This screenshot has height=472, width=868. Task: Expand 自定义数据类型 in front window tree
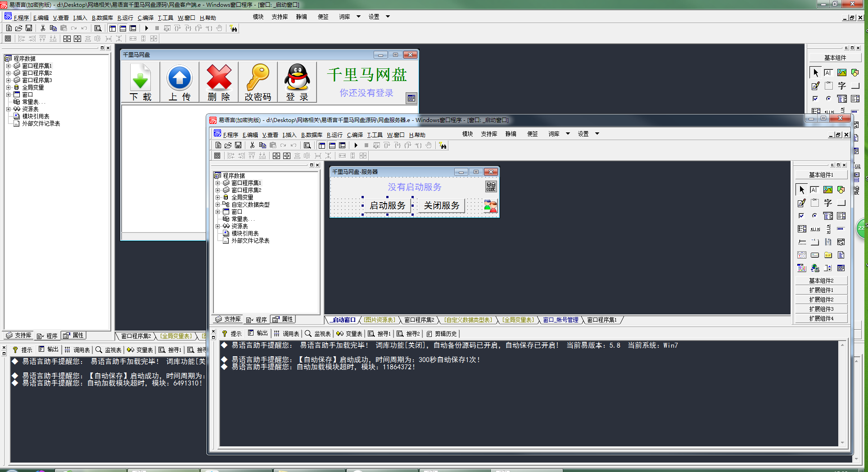coord(218,204)
